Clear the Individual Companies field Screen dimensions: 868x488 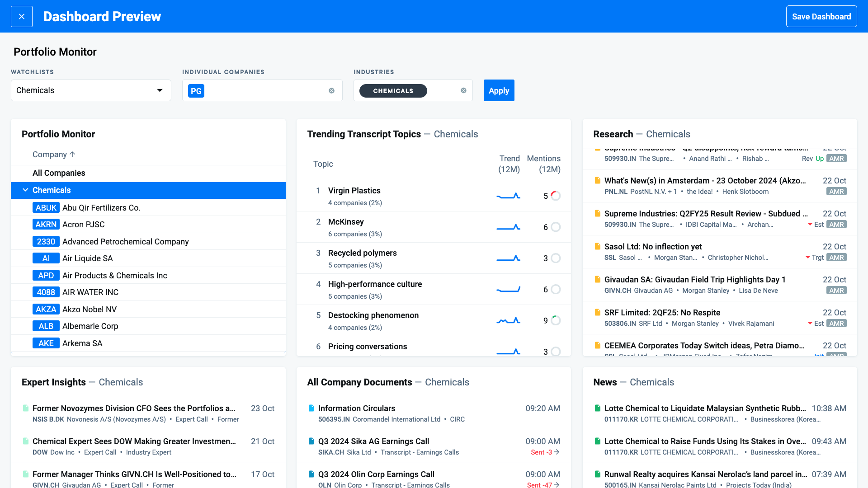click(331, 91)
